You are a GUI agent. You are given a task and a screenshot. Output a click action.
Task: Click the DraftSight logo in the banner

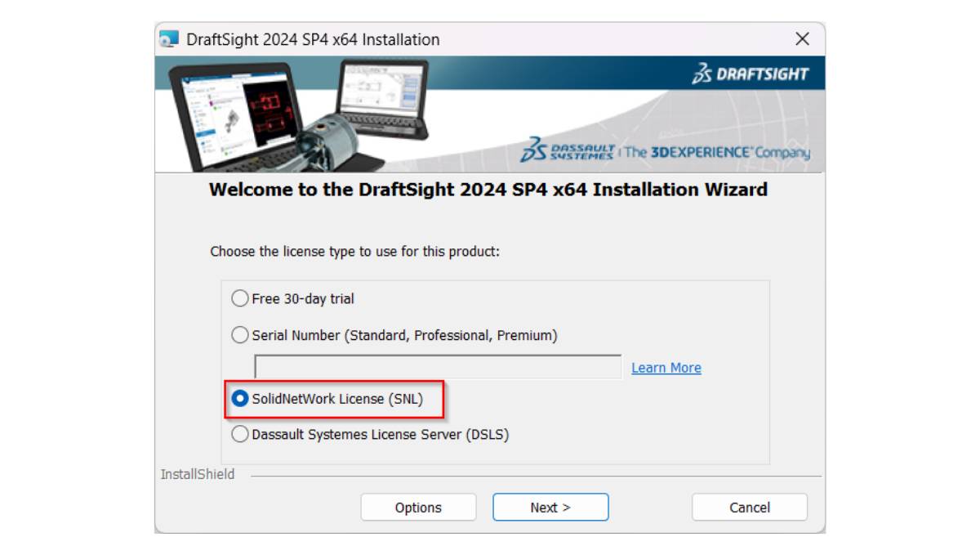(750, 74)
